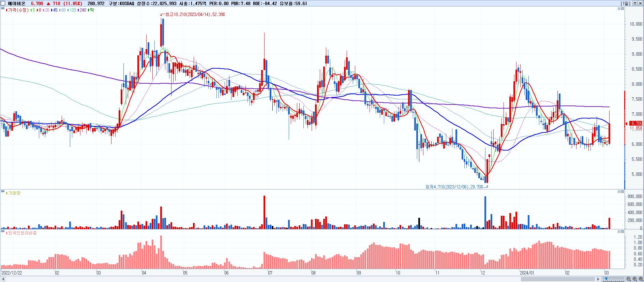Image resolution: width=644 pixels, height=282 pixels.
Task: Click the 락 legend item
Action: [x=91, y=10]
